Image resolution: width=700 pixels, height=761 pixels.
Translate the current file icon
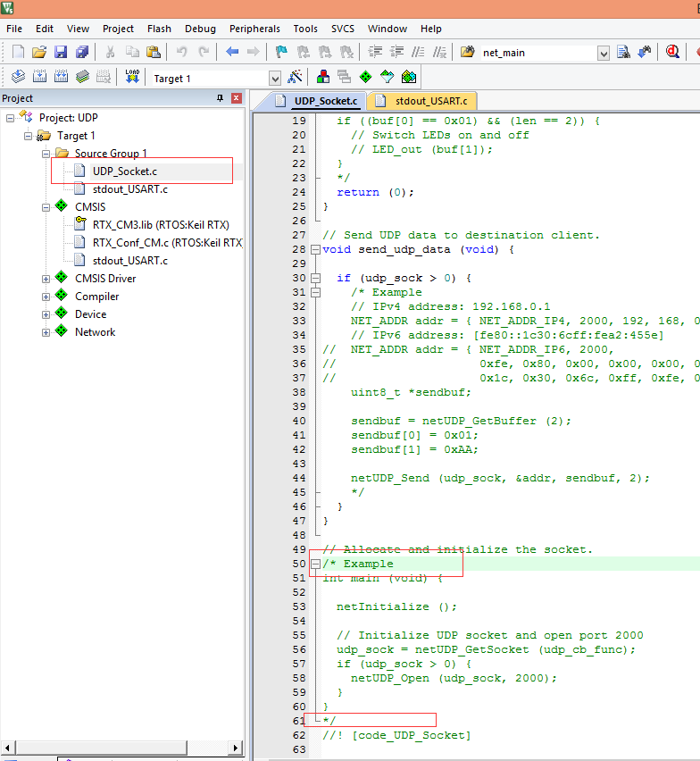point(18,76)
